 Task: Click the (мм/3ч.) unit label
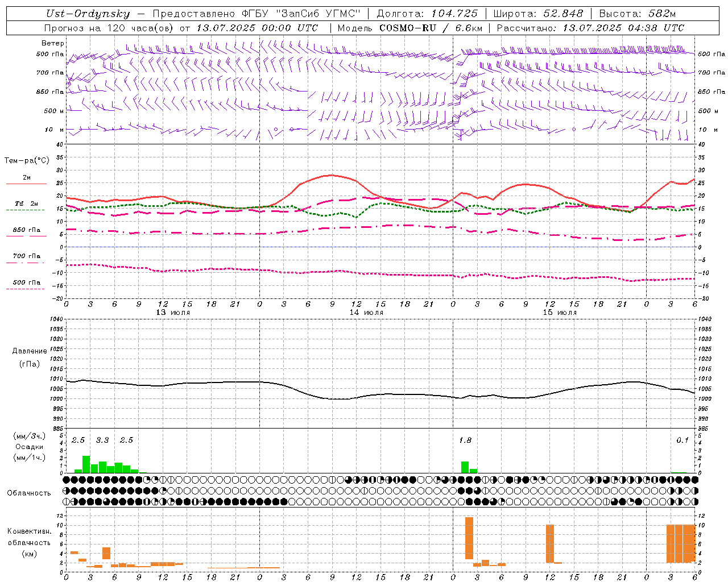[x=30, y=436]
